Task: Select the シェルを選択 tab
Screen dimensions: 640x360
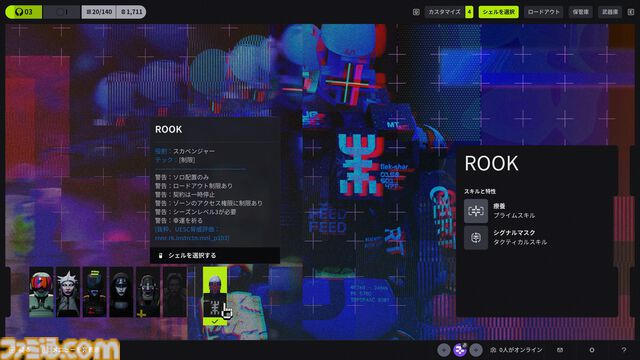Action: click(x=498, y=12)
